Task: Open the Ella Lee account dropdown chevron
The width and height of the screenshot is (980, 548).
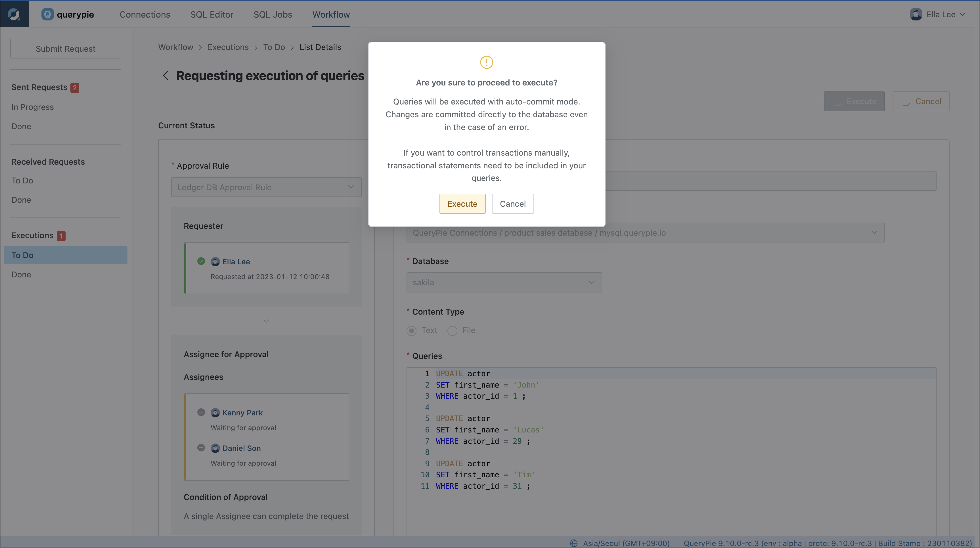Action: [962, 14]
